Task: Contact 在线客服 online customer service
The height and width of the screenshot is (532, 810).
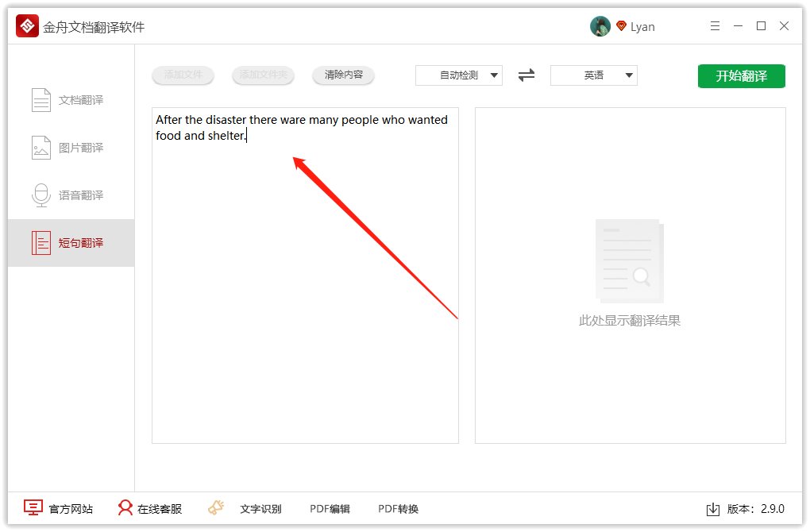Action: pos(149,509)
